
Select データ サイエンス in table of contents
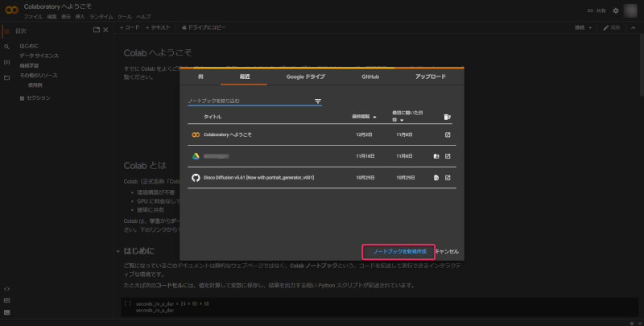[x=39, y=56]
